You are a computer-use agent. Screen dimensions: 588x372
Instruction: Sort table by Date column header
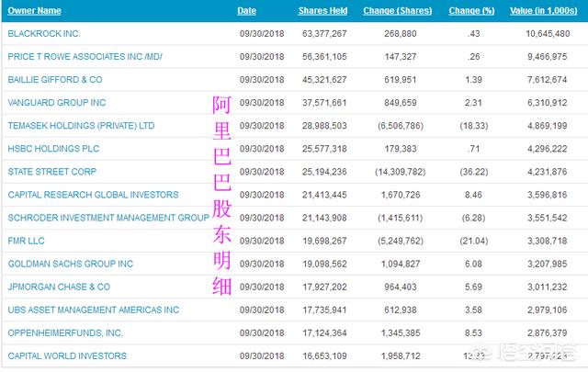click(x=246, y=11)
